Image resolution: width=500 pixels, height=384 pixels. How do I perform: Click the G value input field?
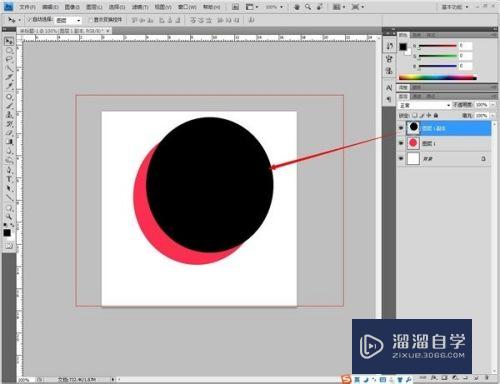coord(466,56)
